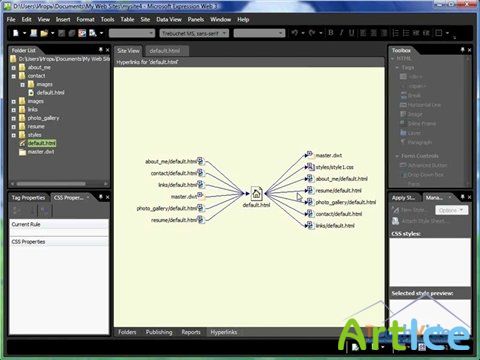Toggle the Tag Properties panel pin
Image resolution: width=480 pixels, height=360 pixels.
[101, 197]
